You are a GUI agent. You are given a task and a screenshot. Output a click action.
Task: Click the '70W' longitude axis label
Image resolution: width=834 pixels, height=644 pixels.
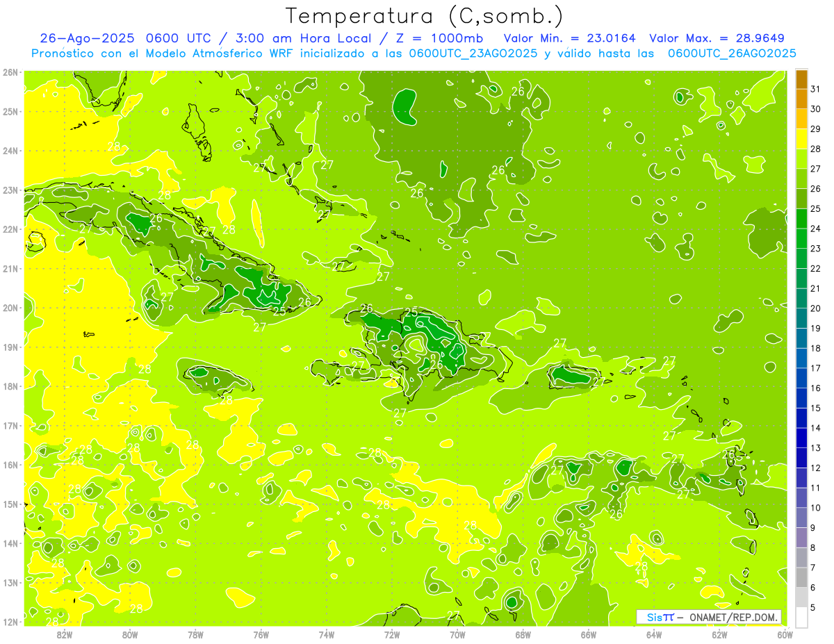click(x=457, y=634)
